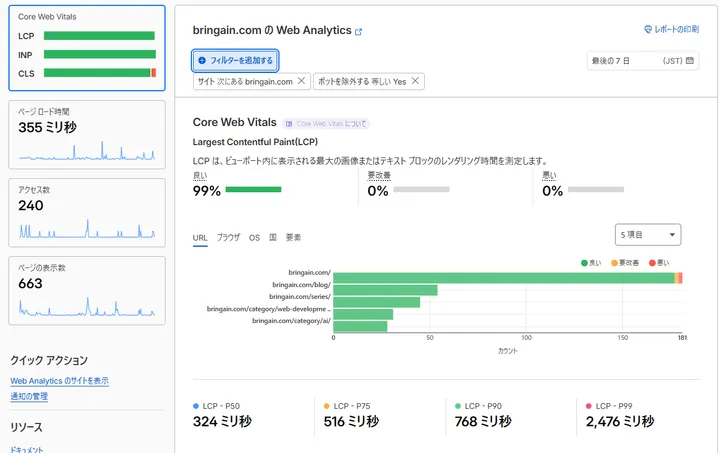Toggle the red 悪い legend marker
The height and width of the screenshot is (453, 720).
pyautogui.click(x=652, y=263)
